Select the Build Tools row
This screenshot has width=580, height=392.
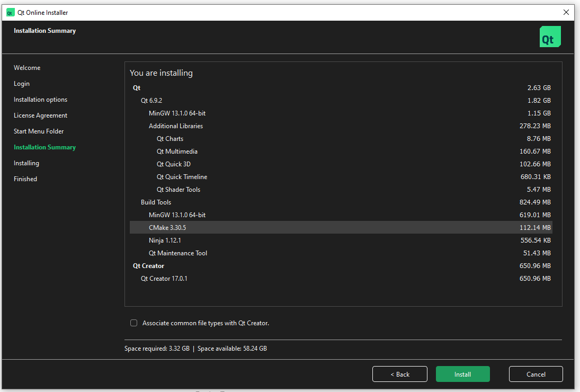pos(341,202)
